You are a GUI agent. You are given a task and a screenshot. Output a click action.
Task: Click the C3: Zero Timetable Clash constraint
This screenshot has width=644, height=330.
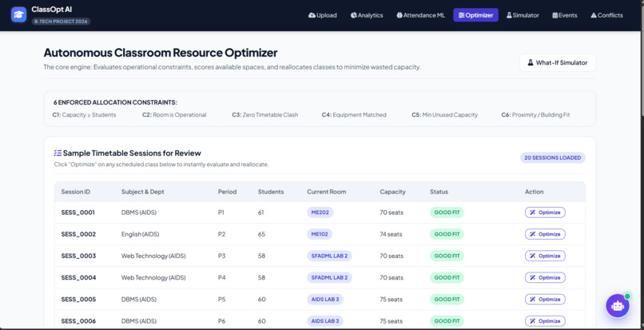pos(265,115)
